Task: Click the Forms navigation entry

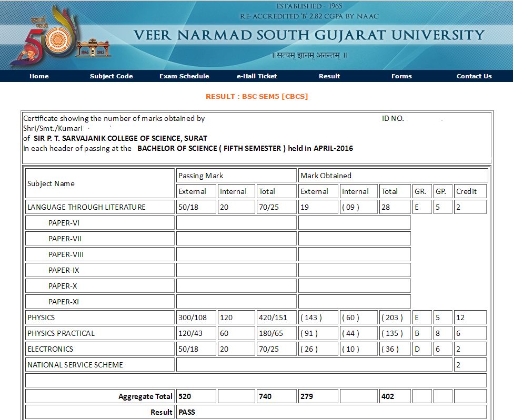Action: tap(401, 76)
